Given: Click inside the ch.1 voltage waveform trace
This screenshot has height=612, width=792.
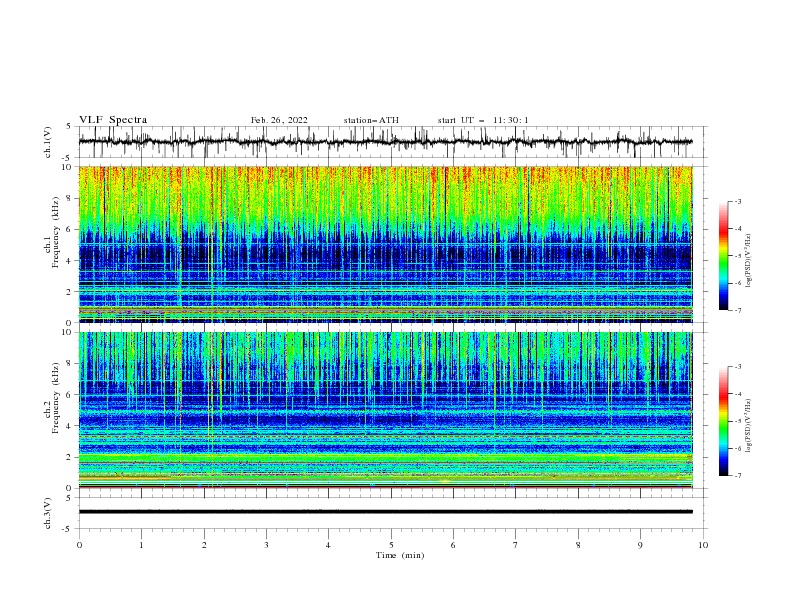Looking at the screenshot, I should [x=385, y=142].
